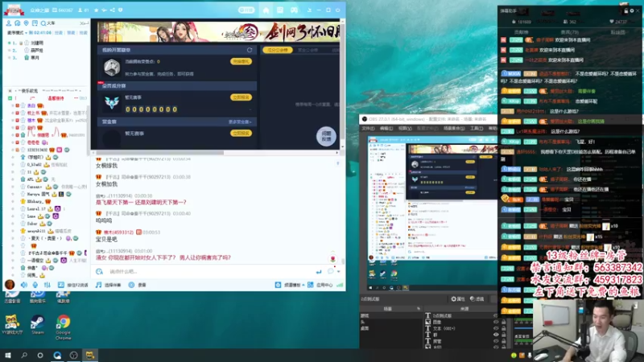Click 立即报名 in the points match row
Image resolution: width=644 pixels, height=362 pixels.
click(x=241, y=97)
